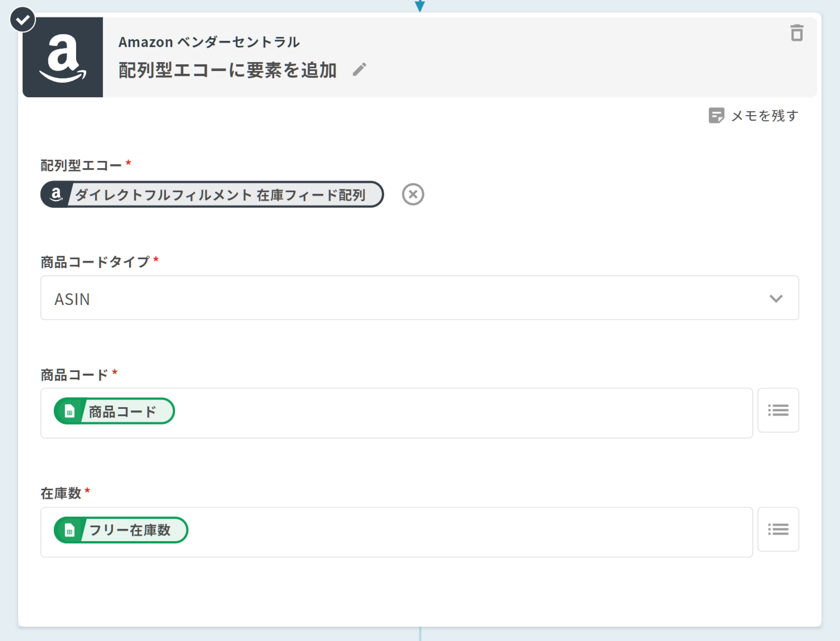Image resolution: width=840 pixels, height=641 pixels.
Task: Open list picker beside 商品コード field
Action: pos(778,410)
